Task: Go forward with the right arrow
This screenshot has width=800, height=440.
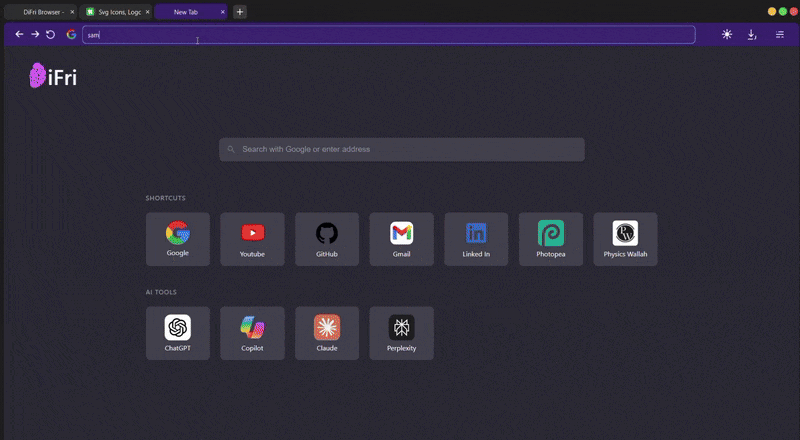Action: coord(35,34)
